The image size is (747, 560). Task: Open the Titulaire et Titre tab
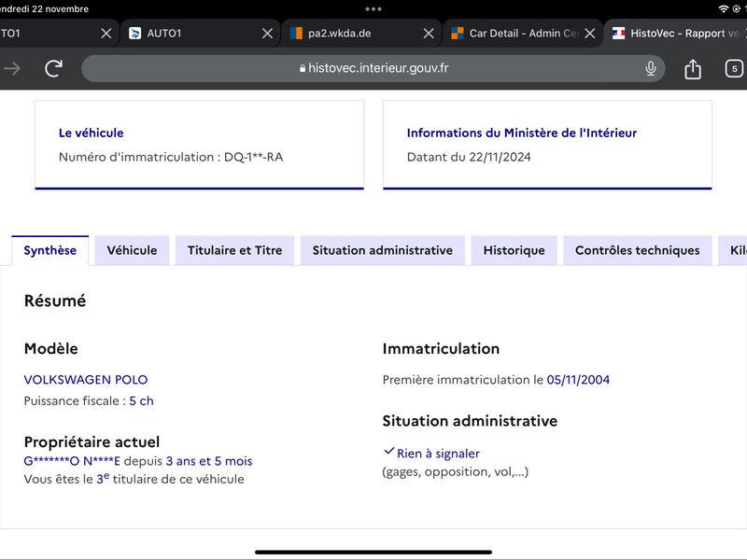(x=235, y=250)
